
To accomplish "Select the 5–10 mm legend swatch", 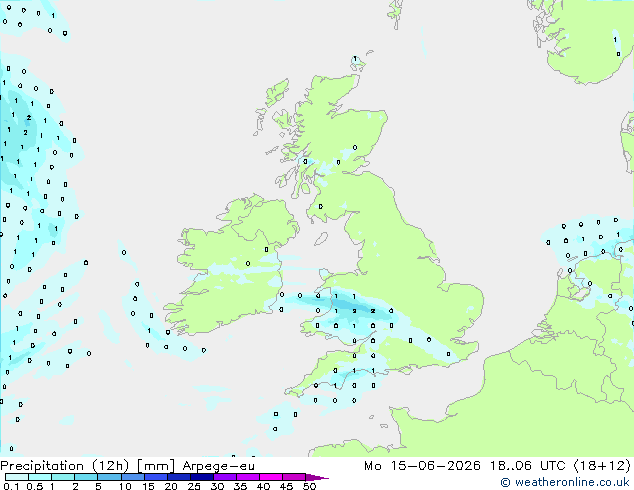I will (109, 477).
